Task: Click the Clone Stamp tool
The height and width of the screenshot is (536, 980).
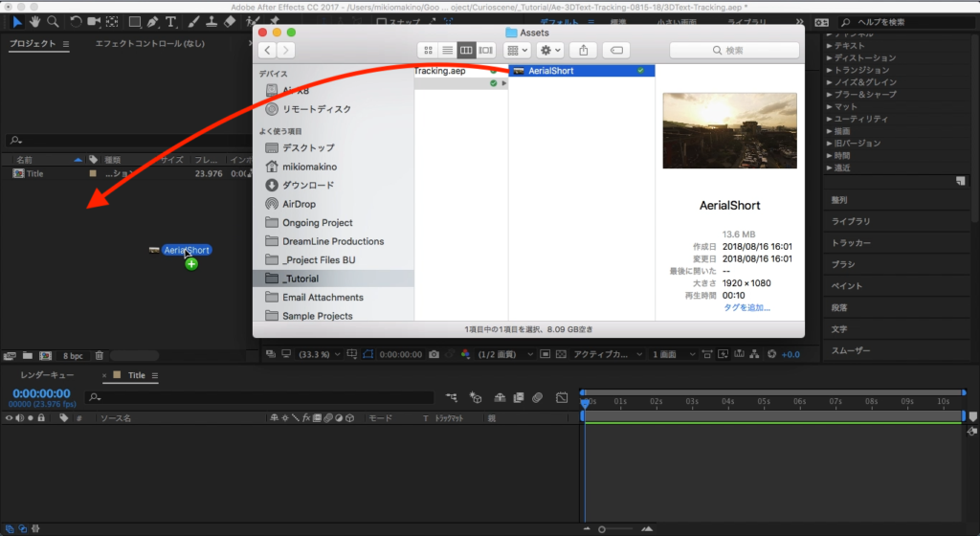Action: (212, 21)
